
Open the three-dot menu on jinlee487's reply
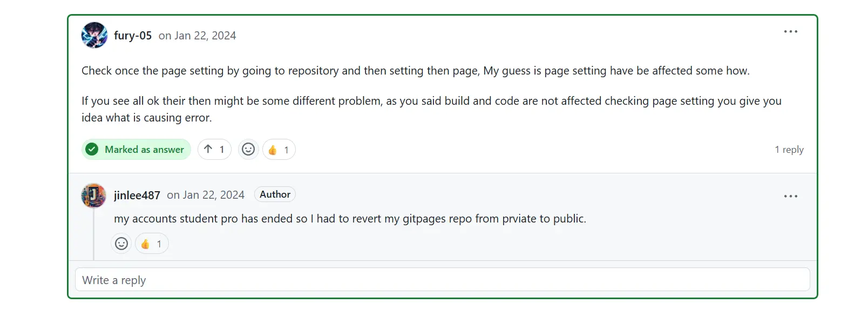[x=790, y=196]
